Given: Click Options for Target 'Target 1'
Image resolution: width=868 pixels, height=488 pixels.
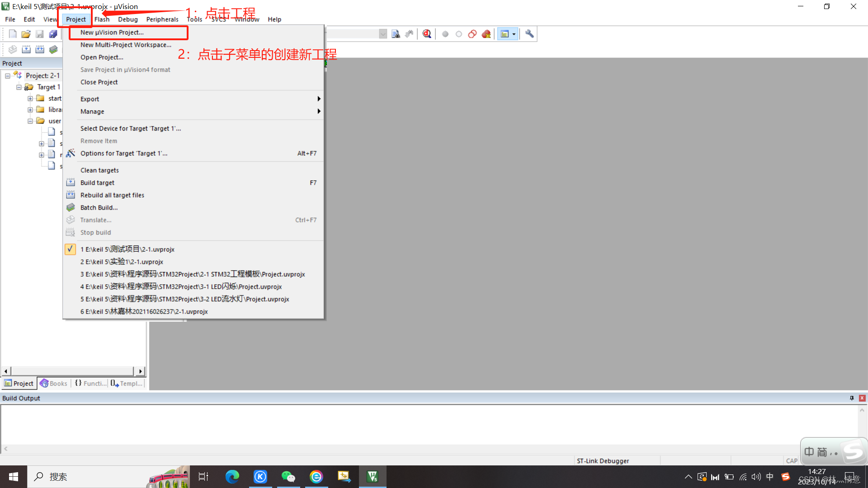Looking at the screenshot, I should click(x=124, y=154).
